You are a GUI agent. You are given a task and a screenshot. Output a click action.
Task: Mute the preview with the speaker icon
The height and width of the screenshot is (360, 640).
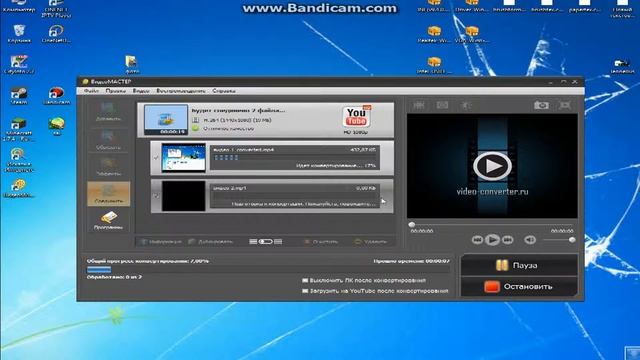point(530,240)
